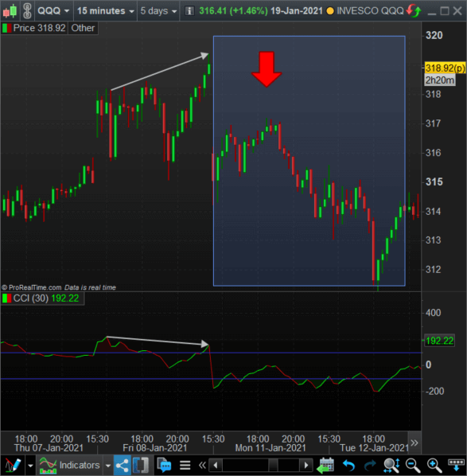Click the undo arrow icon
The height and width of the screenshot is (476, 467).
[x=348, y=465]
